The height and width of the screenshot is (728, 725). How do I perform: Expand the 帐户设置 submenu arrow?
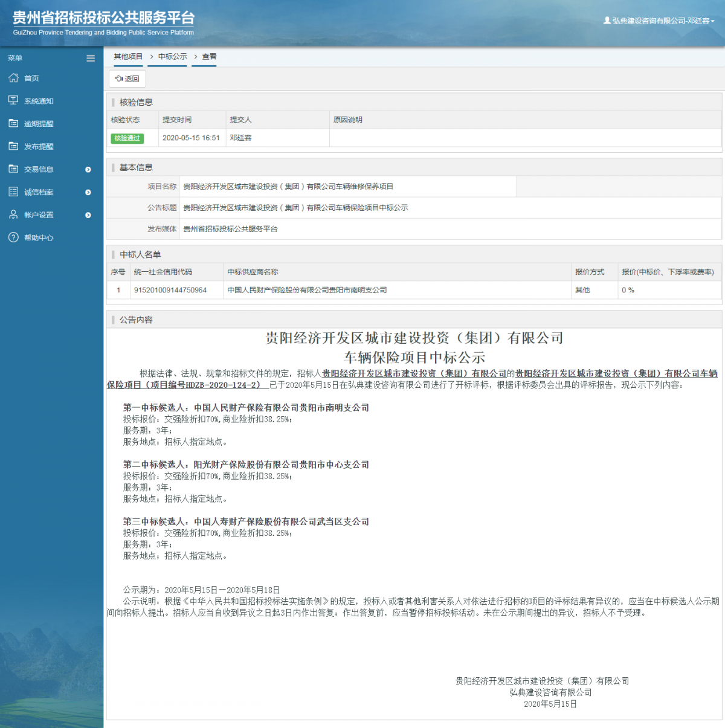click(x=88, y=215)
